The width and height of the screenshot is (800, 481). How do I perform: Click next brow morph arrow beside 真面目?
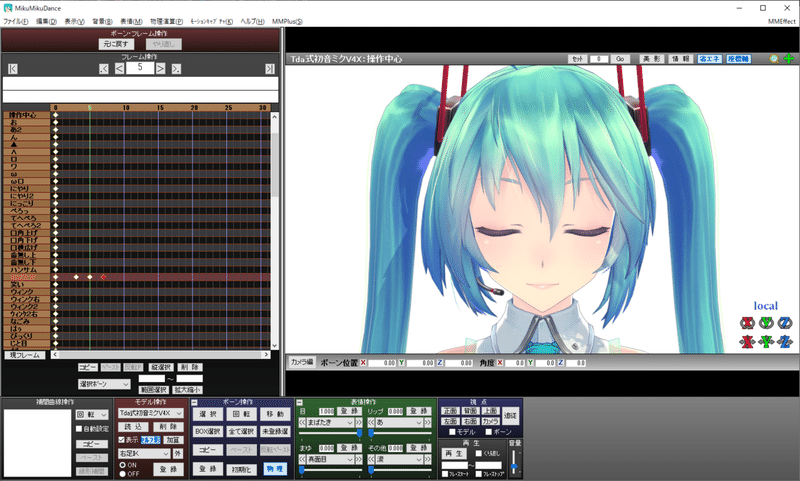(359, 460)
